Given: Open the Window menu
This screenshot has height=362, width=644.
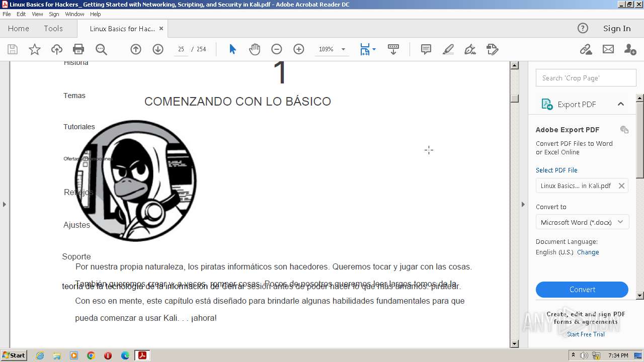Looking at the screenshot, I should [74, 14].
